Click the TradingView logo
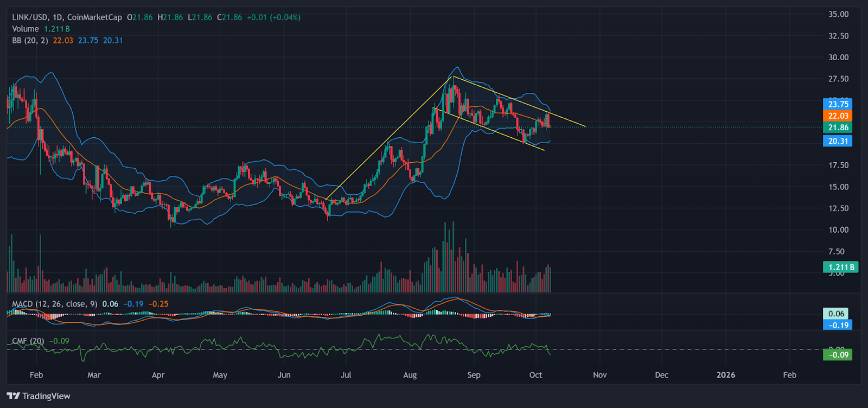 pyautogui.click(x=39, y=396)
